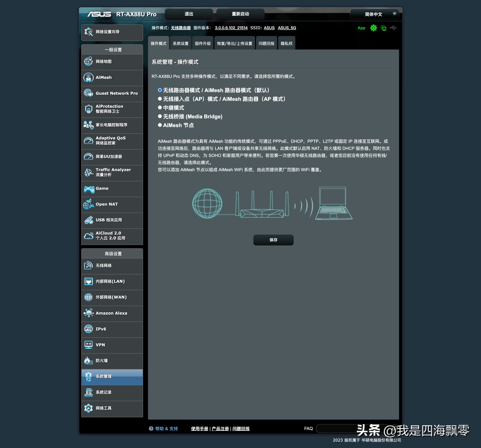Open the 内部网络(LAN) icon
This screenshot has width=481, height=448.
88,281
